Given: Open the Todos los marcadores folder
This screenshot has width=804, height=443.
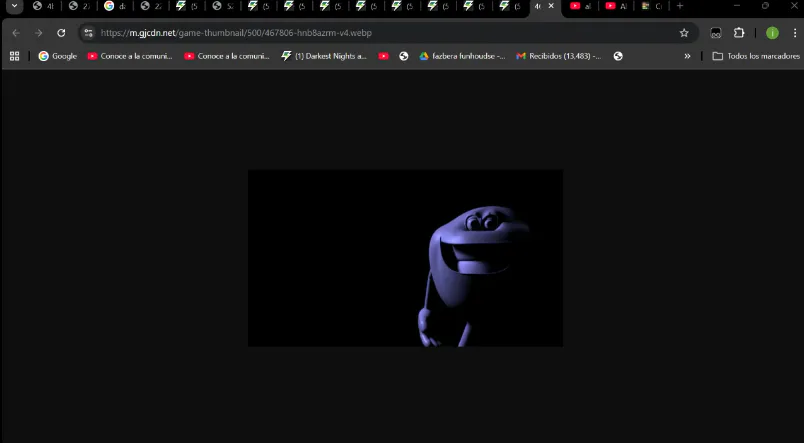Looking at the screenshot, I should tap(756, 56).
